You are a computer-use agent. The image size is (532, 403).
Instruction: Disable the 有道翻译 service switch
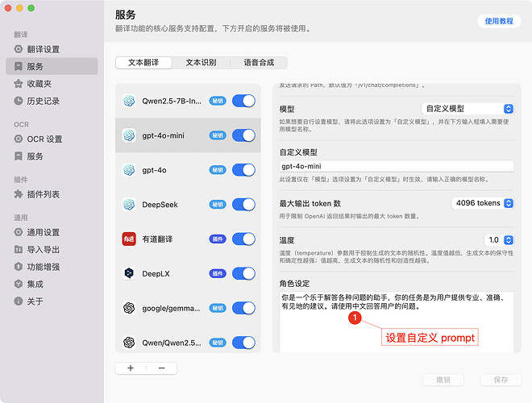coord(243,239)
